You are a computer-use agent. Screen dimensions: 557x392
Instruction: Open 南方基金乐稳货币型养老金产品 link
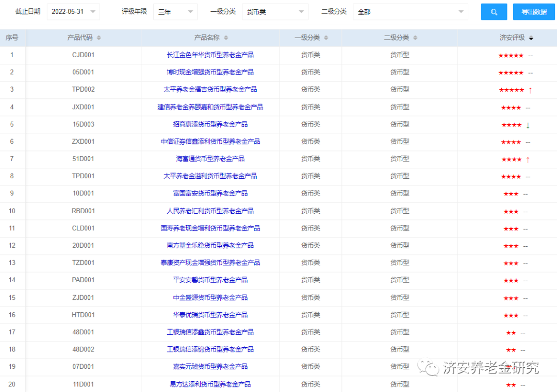pos(210,245)
